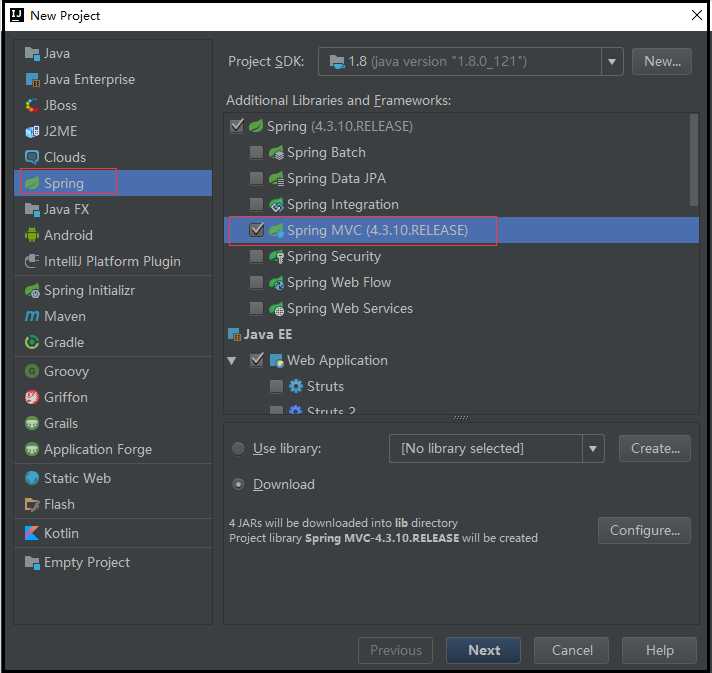Click the Struts gear icon
712x673 pixels.
coord(296,386)
